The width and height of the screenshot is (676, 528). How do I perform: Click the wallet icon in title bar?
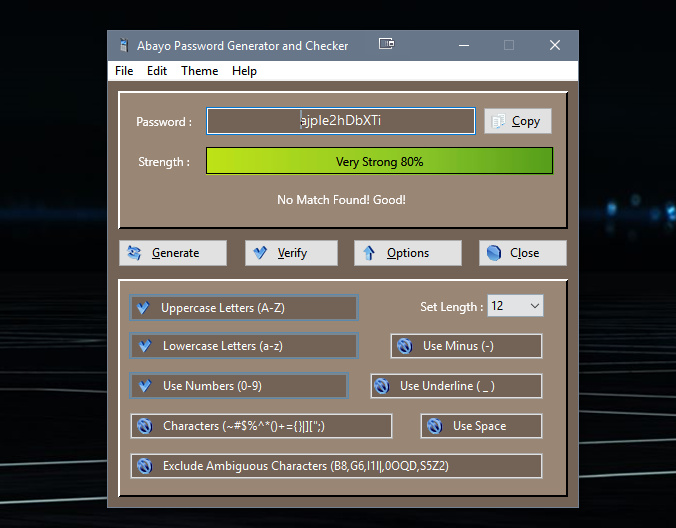click(386, 44)
